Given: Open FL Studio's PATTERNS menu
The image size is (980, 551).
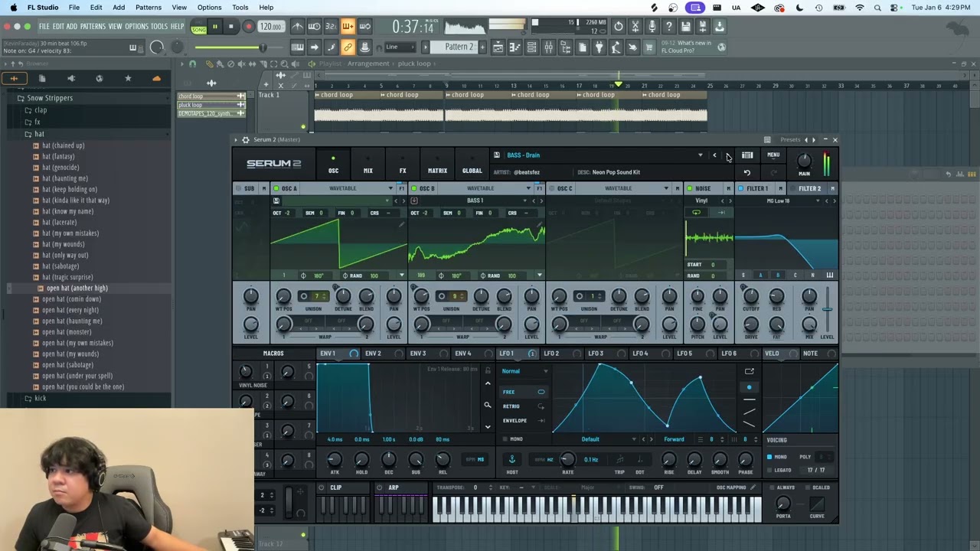Looking at the screenshot, I should [93, 26].
